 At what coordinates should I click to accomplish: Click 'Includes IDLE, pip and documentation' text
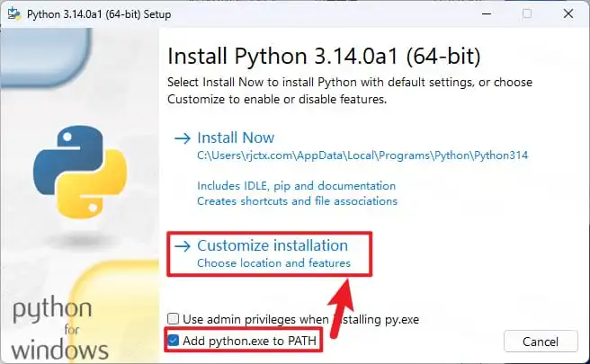click(297, 186)
